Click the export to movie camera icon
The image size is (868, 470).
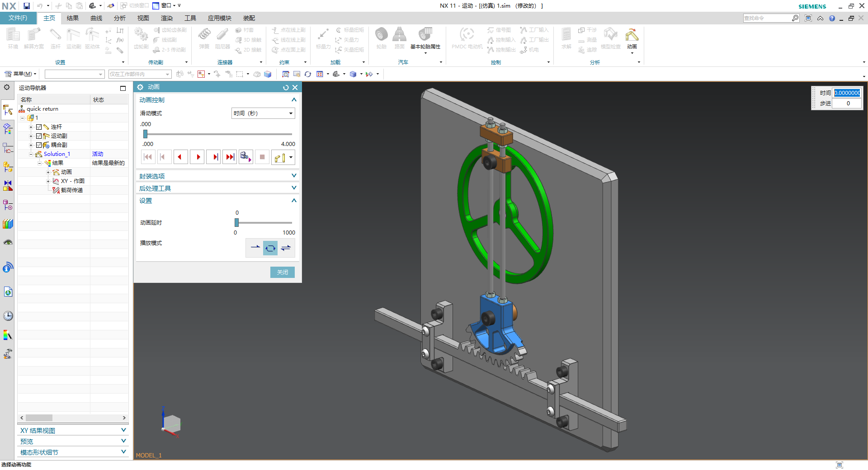click(245, 157)
